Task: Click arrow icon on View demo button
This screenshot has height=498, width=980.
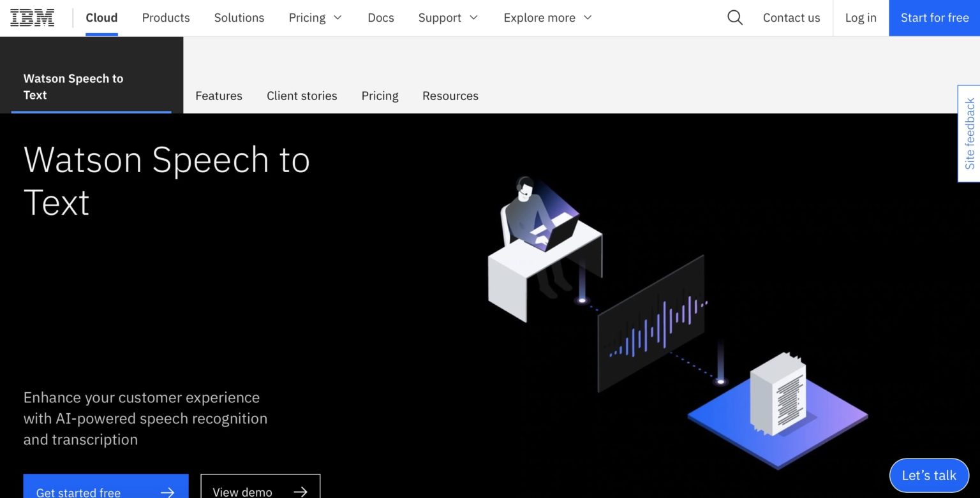Action: [x=300, y=492]
